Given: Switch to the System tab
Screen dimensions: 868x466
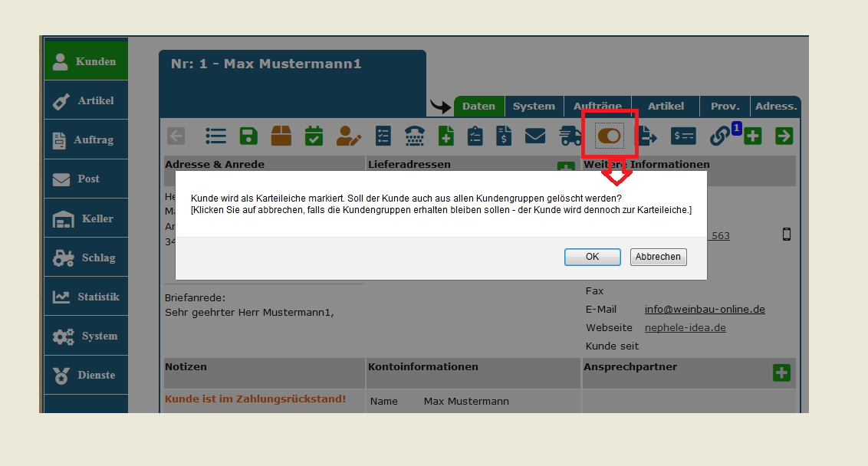Looking at the screenshot, I should pyautogui.click(x=534, y=107).
